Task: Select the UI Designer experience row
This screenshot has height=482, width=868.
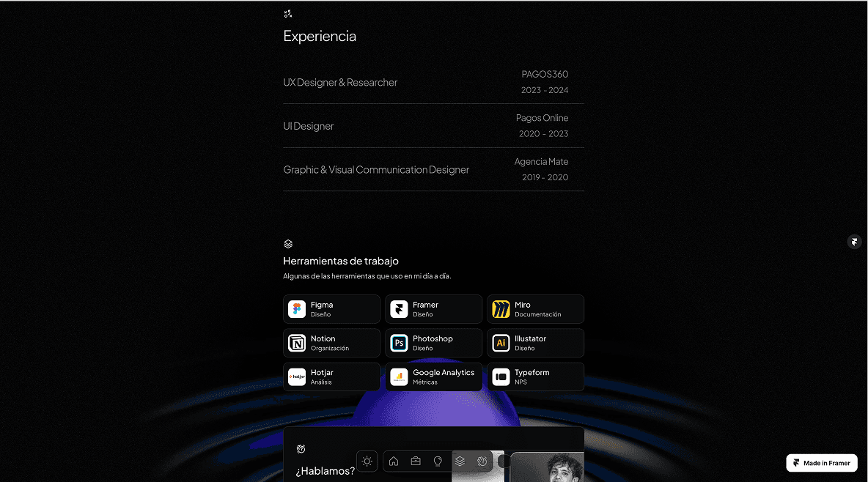Action: tap(433, 125)
